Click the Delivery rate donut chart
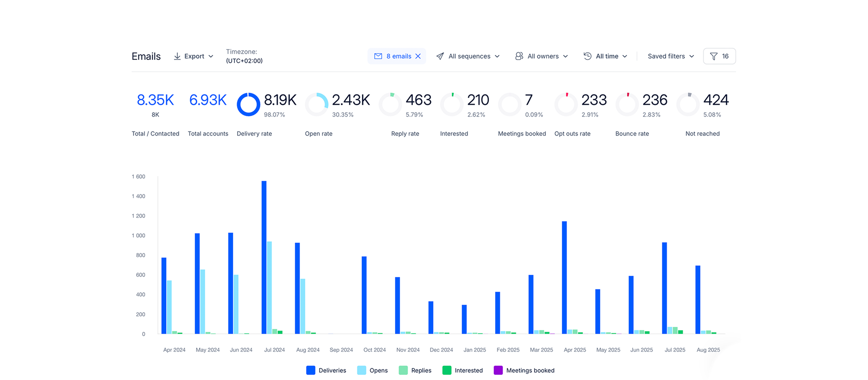868x380 pixels. [x=248, y=105]
